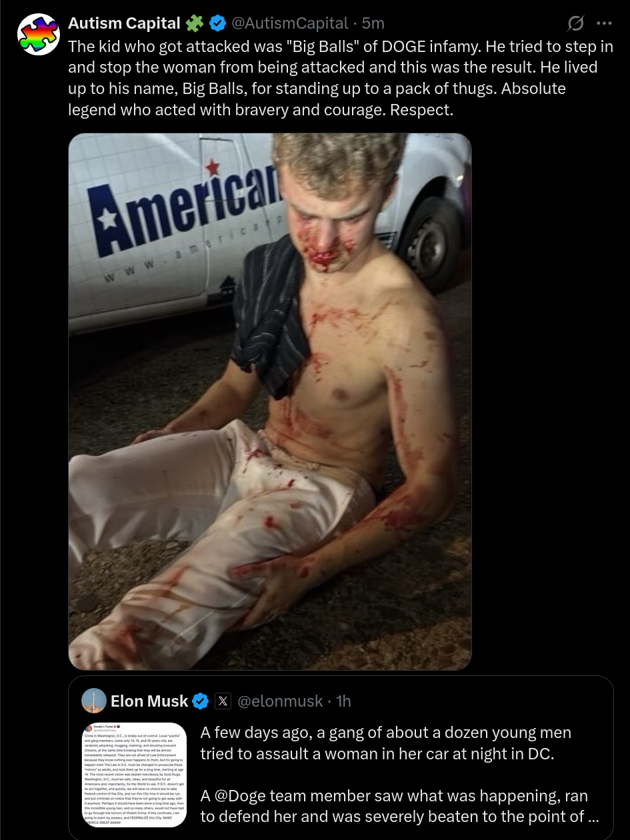This screenshot has height=840, width=630.
Task: Click the X affiliate badge beside Elon Musk
Action: point(223,701)
